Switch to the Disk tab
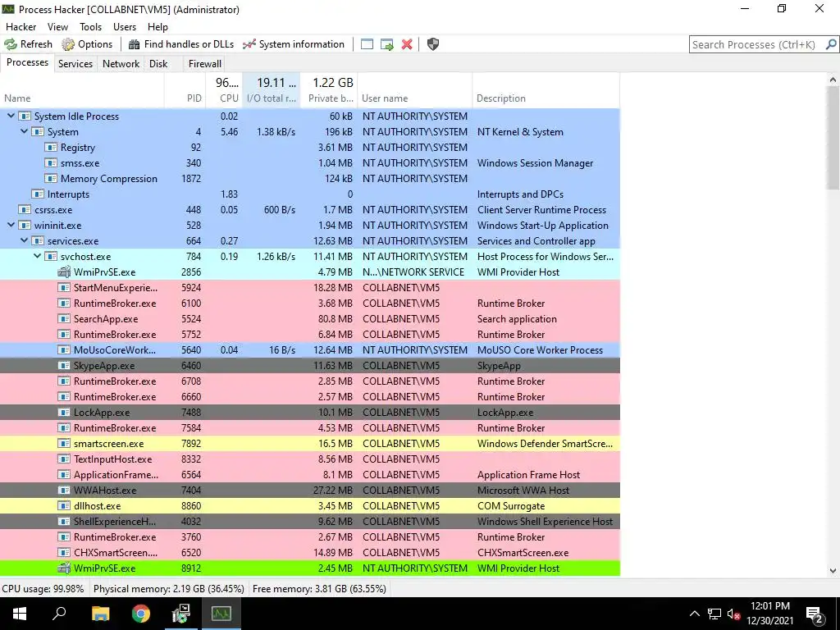 click(158, 64)
